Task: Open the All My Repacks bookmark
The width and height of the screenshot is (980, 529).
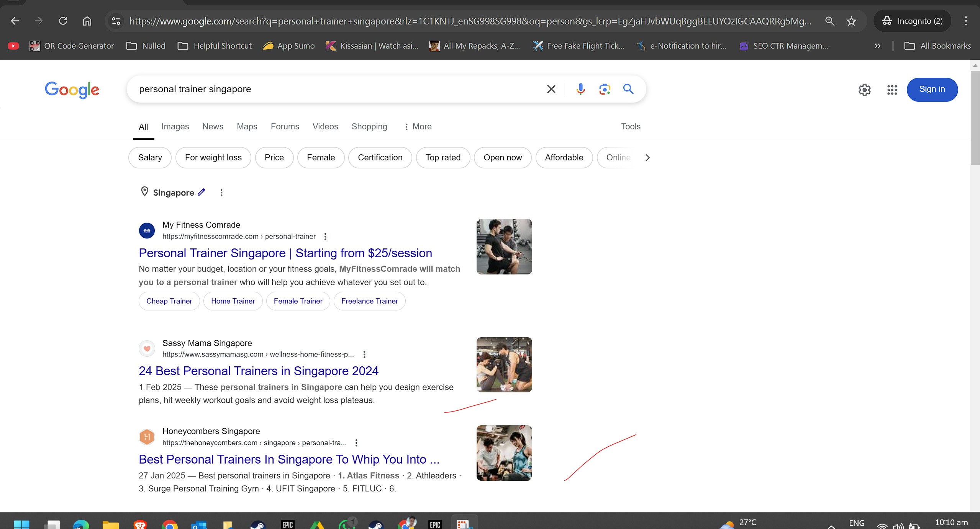Action: pos(475,46)
